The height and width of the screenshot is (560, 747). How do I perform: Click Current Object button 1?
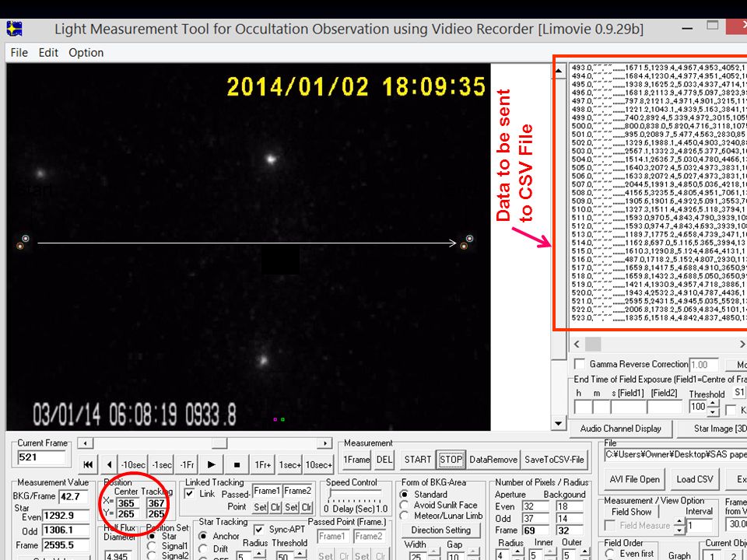[712, 555]
